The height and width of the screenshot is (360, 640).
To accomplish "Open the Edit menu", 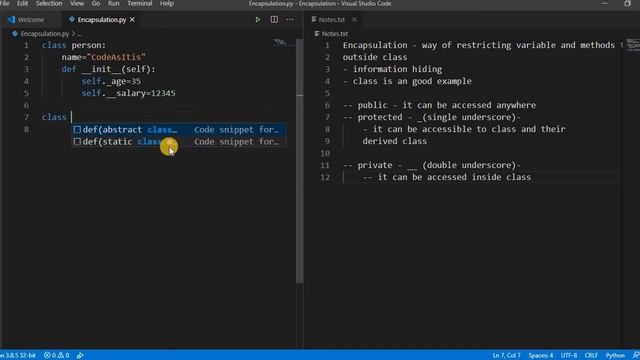I will 22,4.
